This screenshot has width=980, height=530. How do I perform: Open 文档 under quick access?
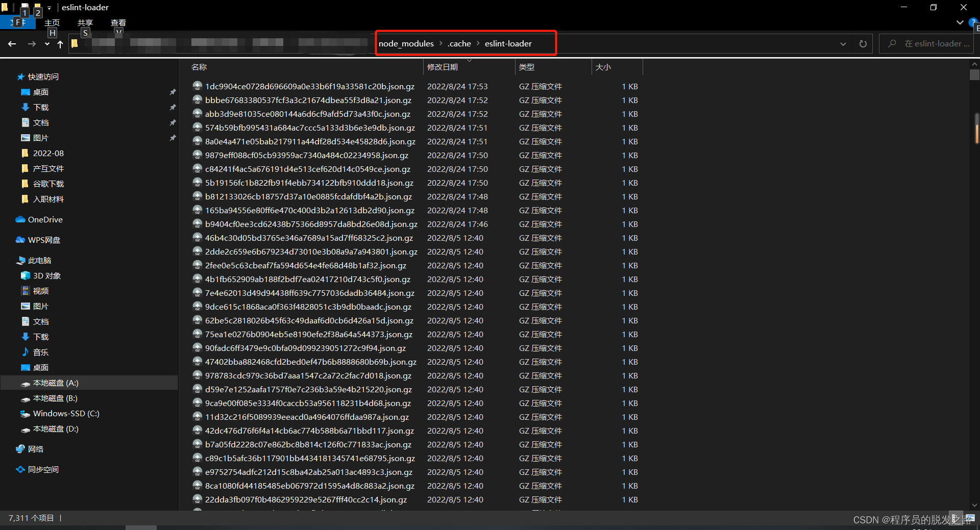41,122
